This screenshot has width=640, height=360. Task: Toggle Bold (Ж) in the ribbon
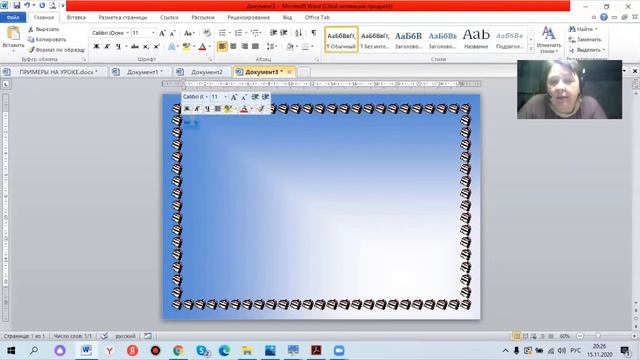tap(96, 47)
